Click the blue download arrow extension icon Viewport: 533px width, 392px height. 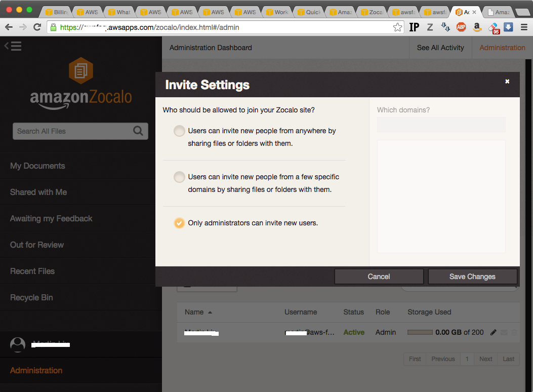(508, 27)
